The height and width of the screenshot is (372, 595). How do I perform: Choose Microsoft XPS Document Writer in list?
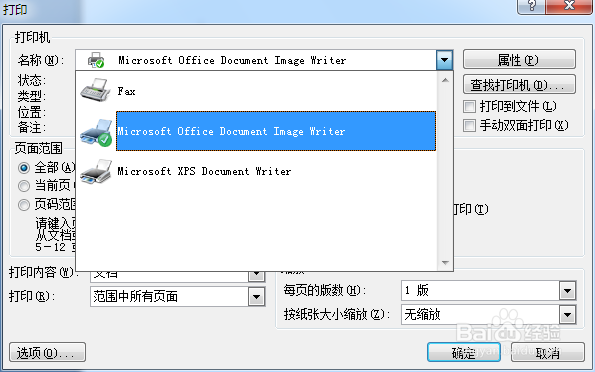(256, 171)
